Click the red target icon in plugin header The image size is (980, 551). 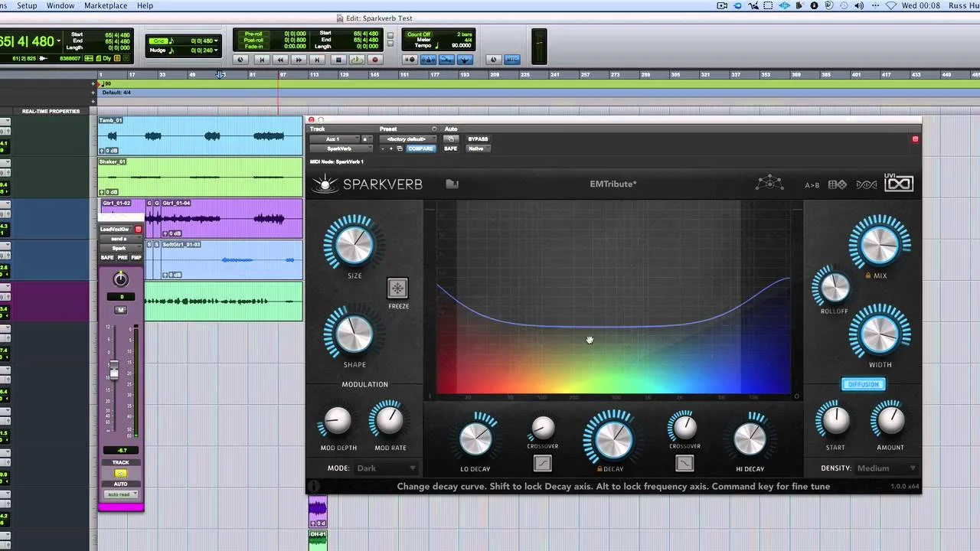(x=915, y=139)
